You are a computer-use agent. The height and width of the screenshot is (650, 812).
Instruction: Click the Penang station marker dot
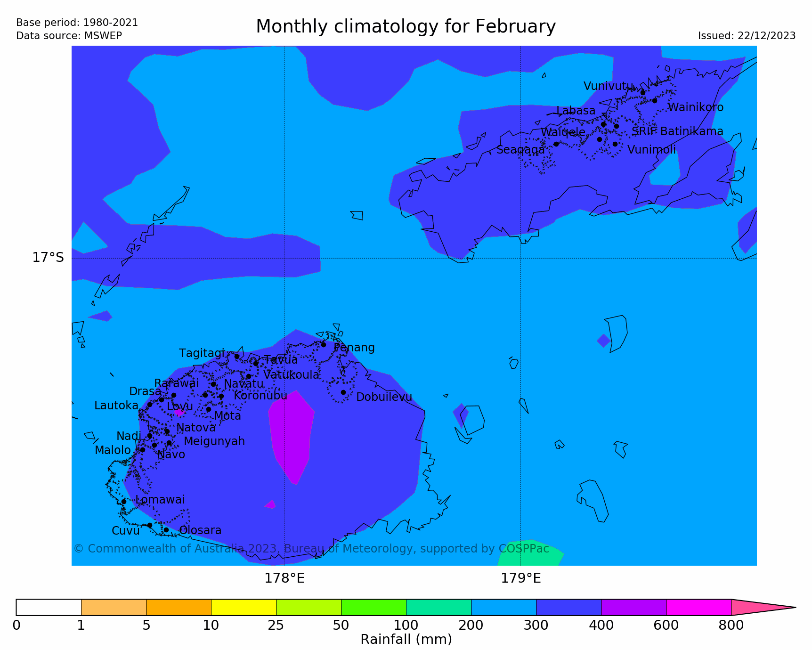pos(324,345)
